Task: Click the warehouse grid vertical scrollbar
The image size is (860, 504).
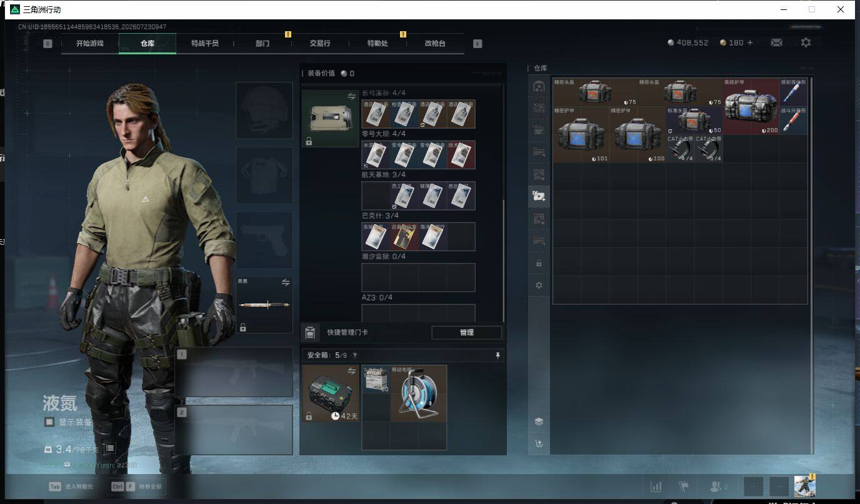Action: [x=812, y=265]
